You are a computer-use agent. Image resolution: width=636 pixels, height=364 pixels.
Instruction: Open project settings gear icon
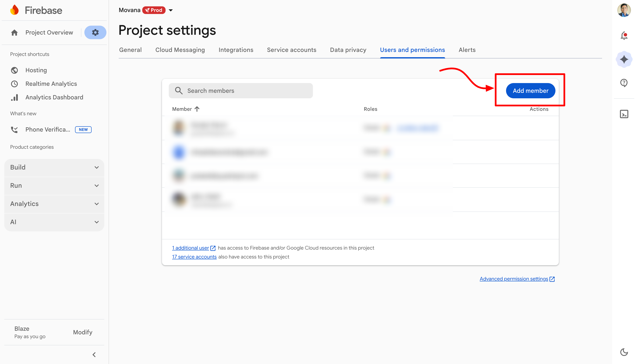click(x=95, y=32)
